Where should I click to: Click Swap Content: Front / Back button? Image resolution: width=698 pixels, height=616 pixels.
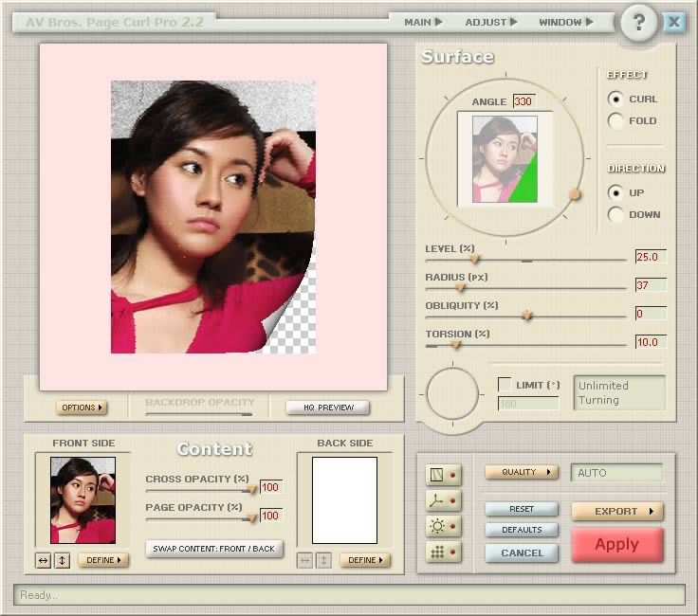pyautogui.click(x=214, y=549)
